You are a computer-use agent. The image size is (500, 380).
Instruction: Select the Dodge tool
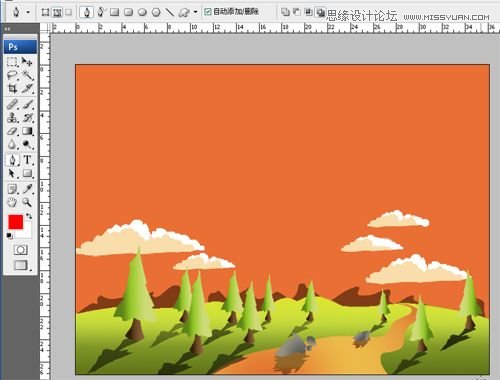27,145
